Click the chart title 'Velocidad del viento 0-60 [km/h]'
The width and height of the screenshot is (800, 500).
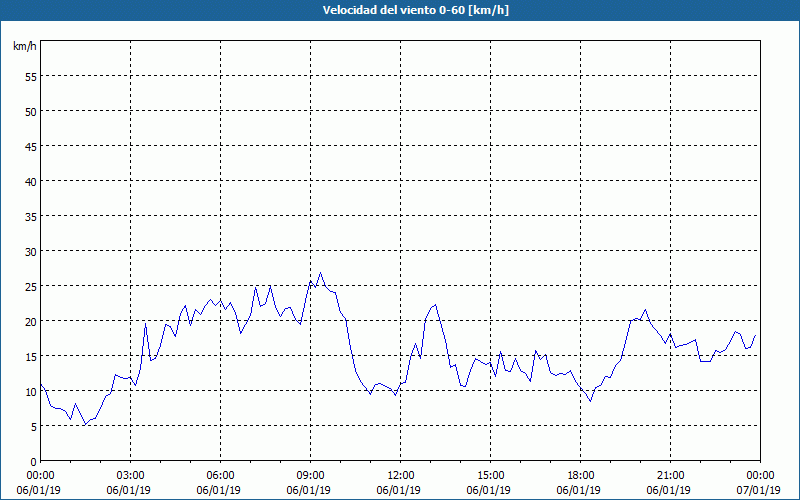[416, 10]
